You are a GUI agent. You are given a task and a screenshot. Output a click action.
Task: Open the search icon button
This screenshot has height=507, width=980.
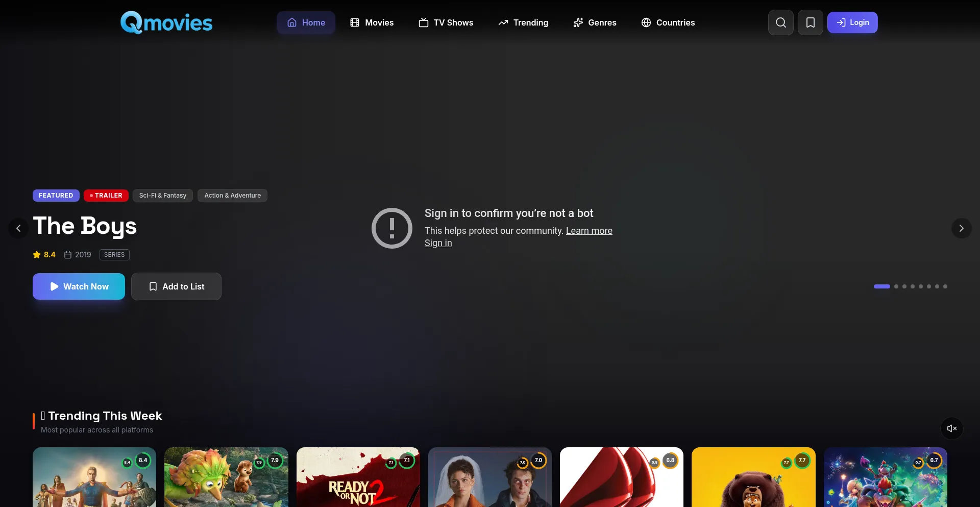[x=781, y=22]
